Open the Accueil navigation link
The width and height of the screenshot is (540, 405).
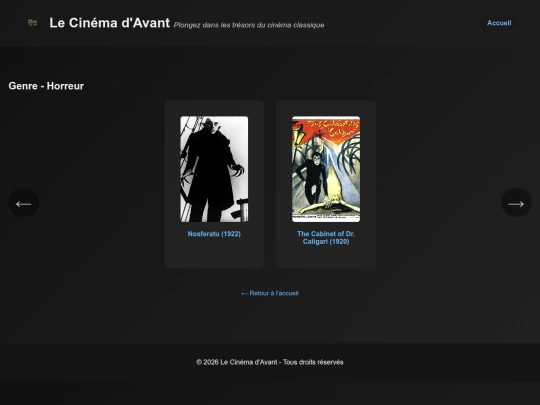[x=499, y=23]
